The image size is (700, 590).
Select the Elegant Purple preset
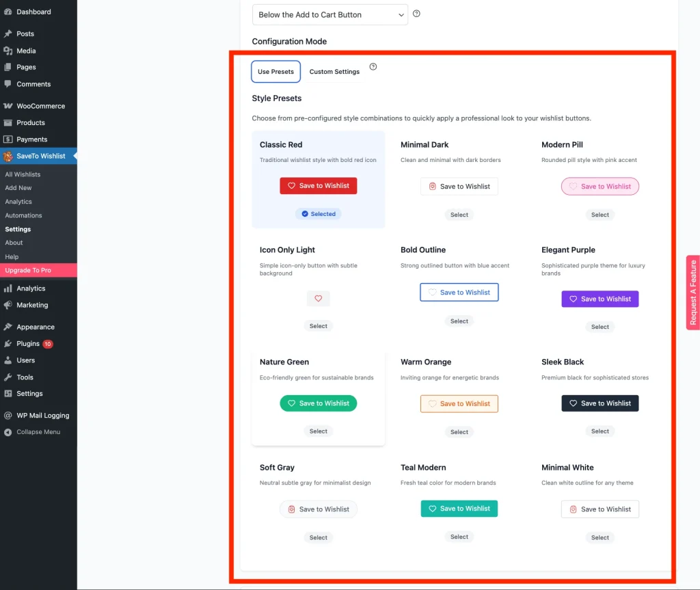point(600,327)
